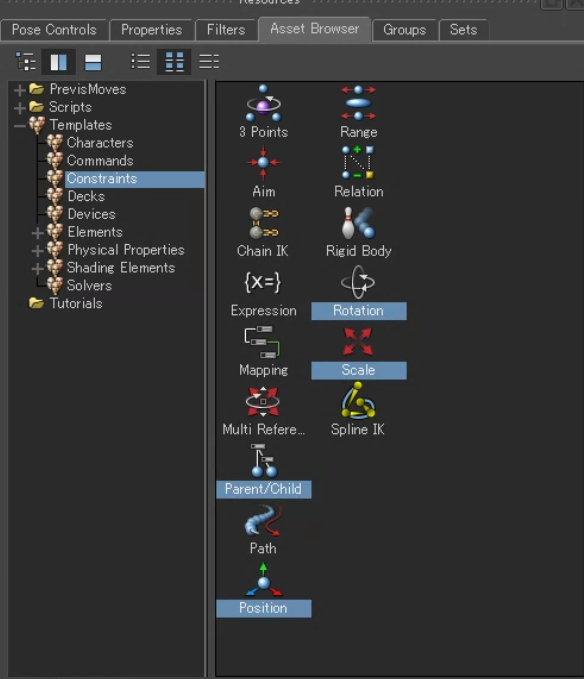This screenshot has height=679, width=584.
Task: Pick the Aim constraint
Action: (263, 163)
